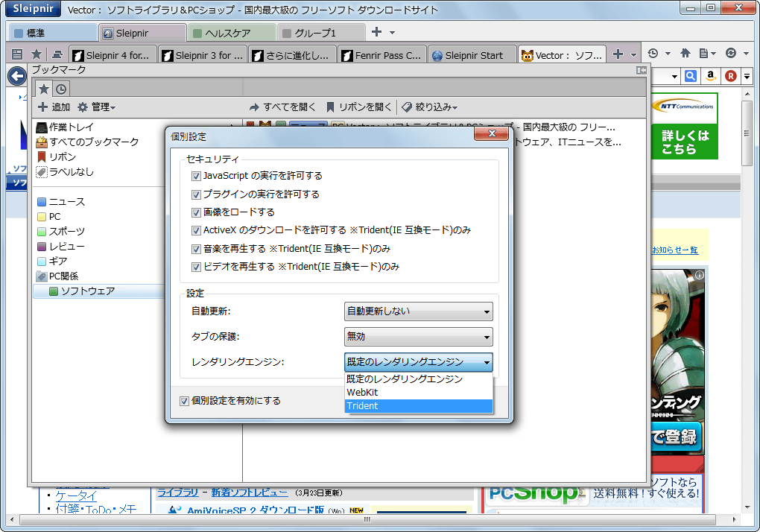Open the reload button's dropdown arrow
The width and height of the screenshot is (760, 532).
pyautogui.click(x=746, y=54)
